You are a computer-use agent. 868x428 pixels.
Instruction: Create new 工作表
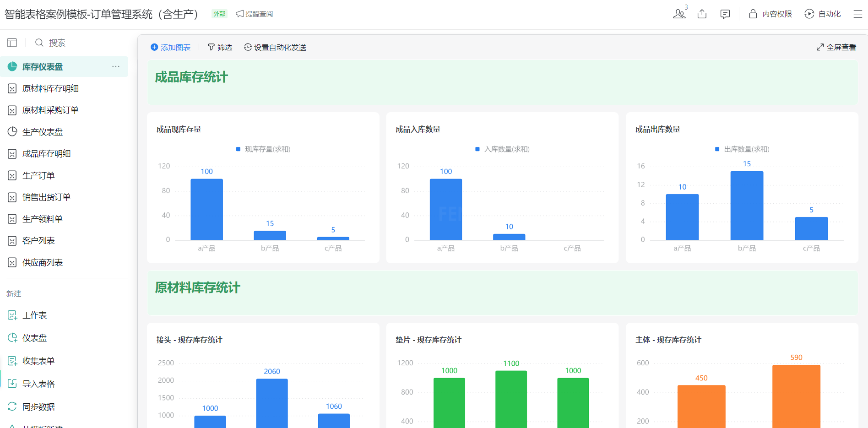pos(64,315)
